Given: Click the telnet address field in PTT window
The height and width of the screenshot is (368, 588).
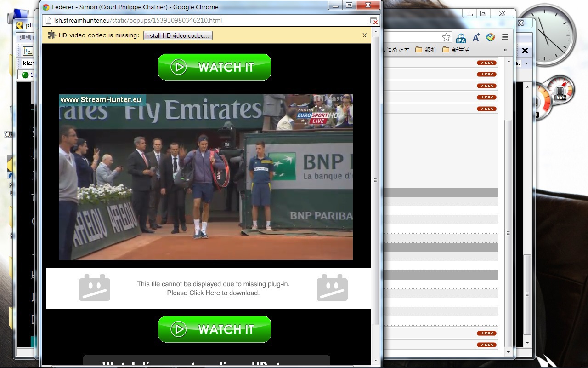Looking at the screenshot, I should click(28, 63).
